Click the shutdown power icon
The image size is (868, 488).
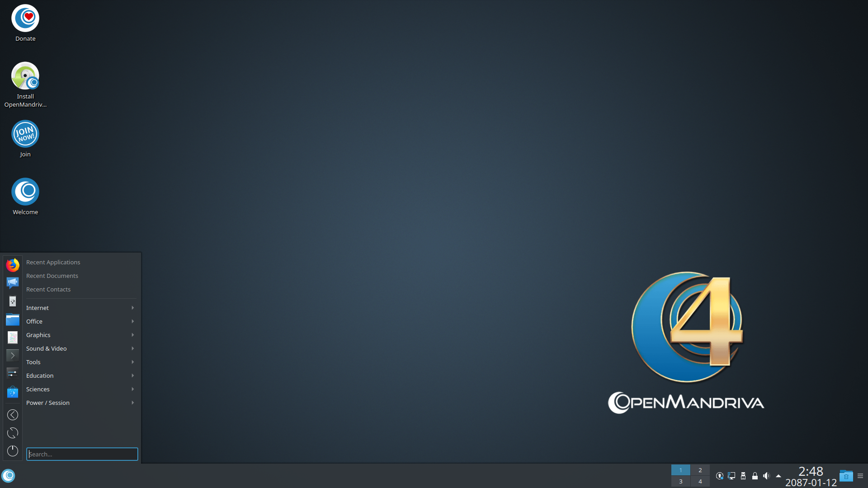(13, 451)
